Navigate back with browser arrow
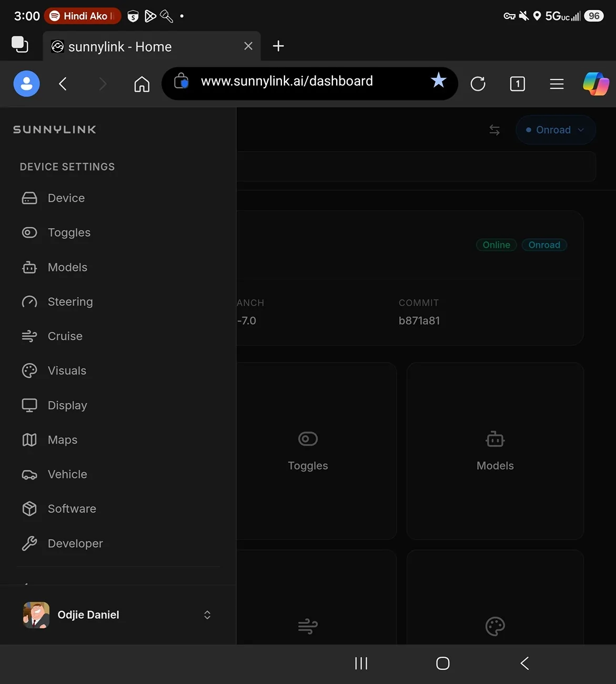This screenshot has width=616, height=684. 63,84
